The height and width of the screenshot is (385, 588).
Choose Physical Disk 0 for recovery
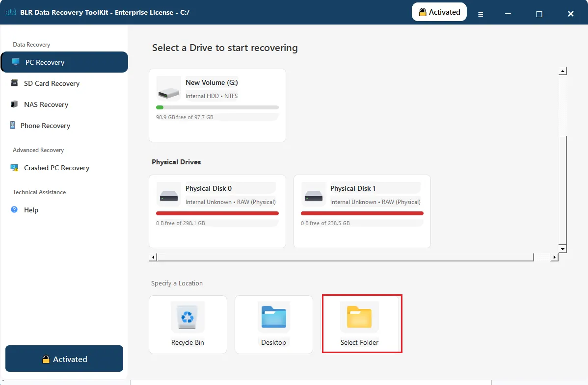pyautogui.click(x=217, y=211)
